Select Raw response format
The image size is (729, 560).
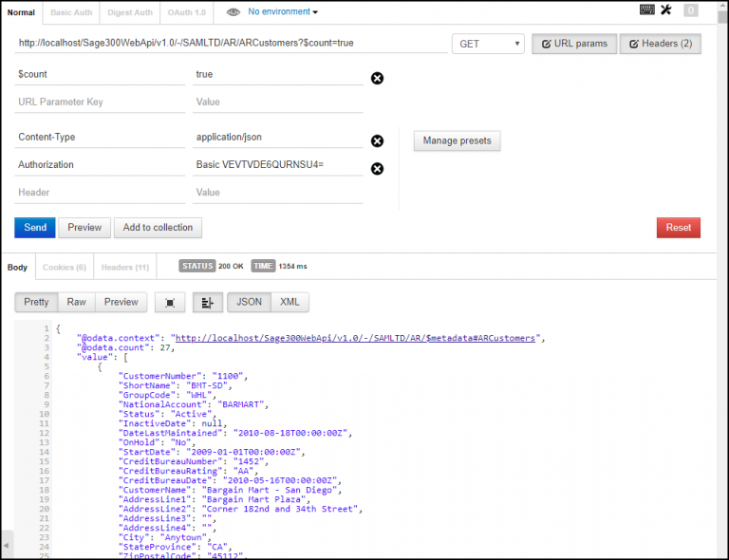click(76, 302)
